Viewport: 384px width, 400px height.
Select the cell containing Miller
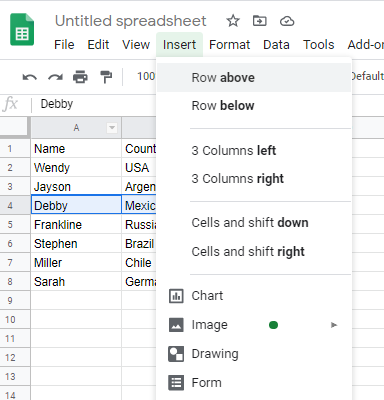76,262
